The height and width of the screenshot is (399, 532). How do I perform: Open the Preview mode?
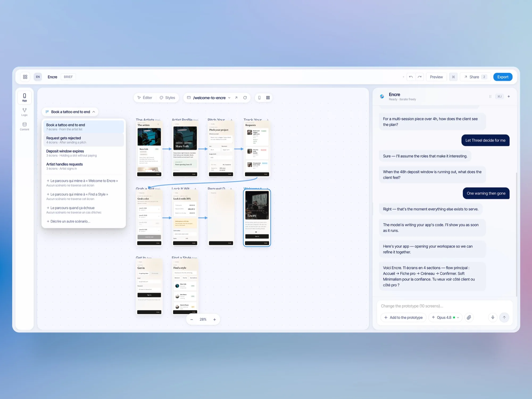436,77
